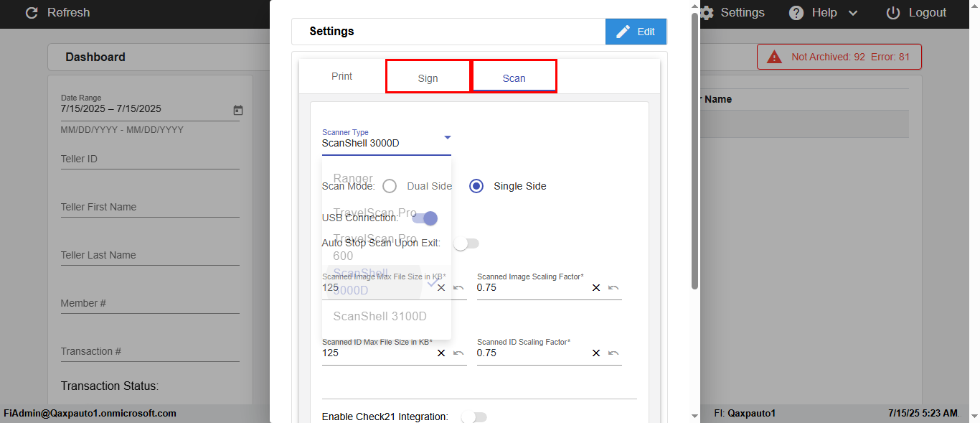The image size is (980, 423).
Task: Click FiAdmin@Qaxpauto1.onmicrosoft.com status text
Action: coord(90,414)
